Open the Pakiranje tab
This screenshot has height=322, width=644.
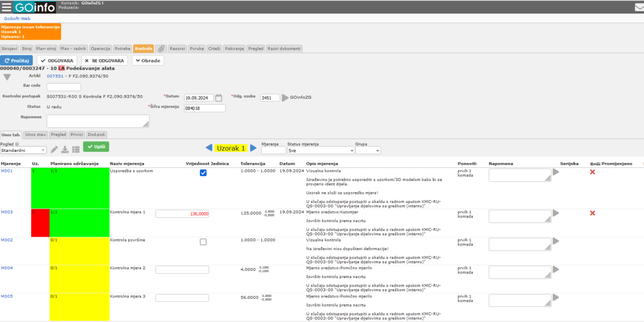(x=235, y=48)
